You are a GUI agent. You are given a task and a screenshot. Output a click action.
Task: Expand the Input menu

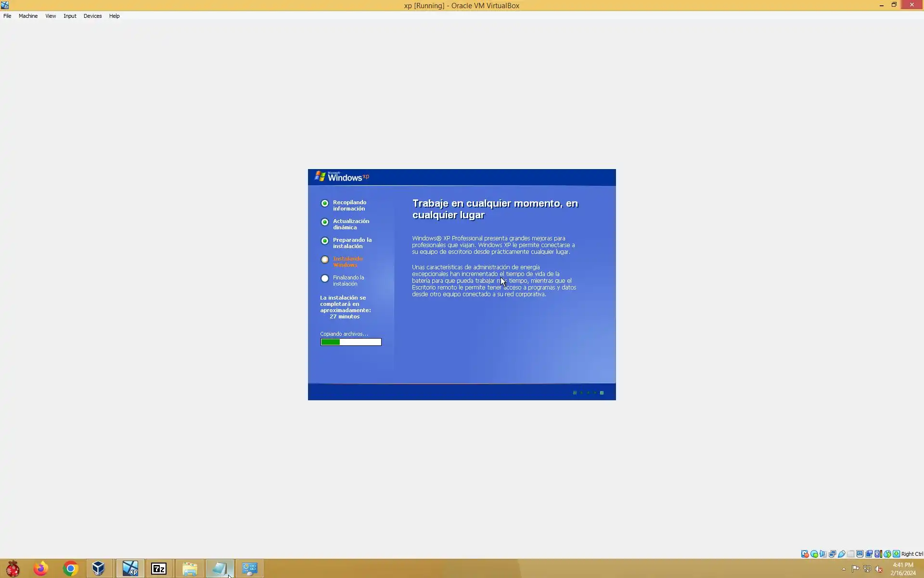[x=70, y=16]
